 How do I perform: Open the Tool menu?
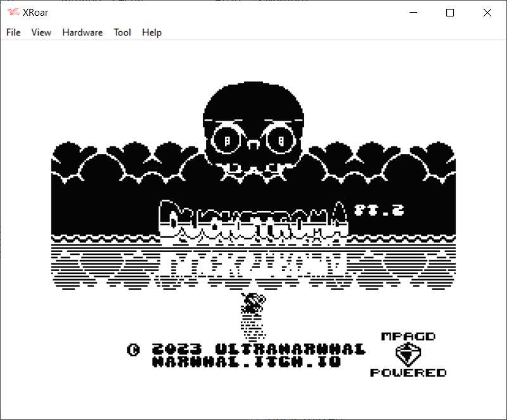coord(122,32)
